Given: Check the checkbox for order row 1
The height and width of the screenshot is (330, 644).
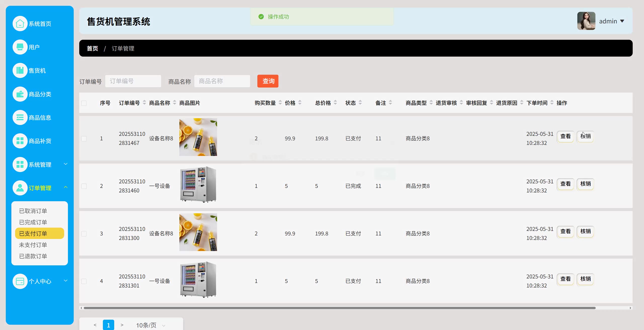Looking at the screenshot, I should [x=84, y=139].
